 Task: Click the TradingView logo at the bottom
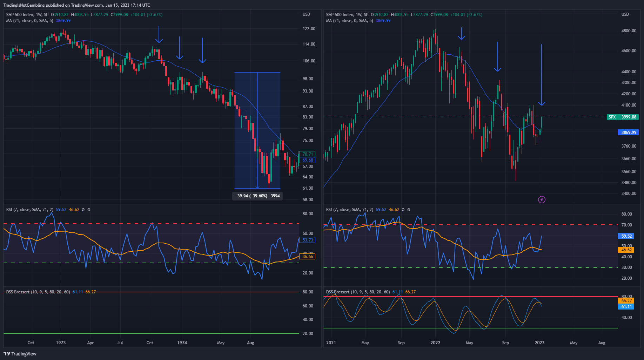(x=20, y=354)
